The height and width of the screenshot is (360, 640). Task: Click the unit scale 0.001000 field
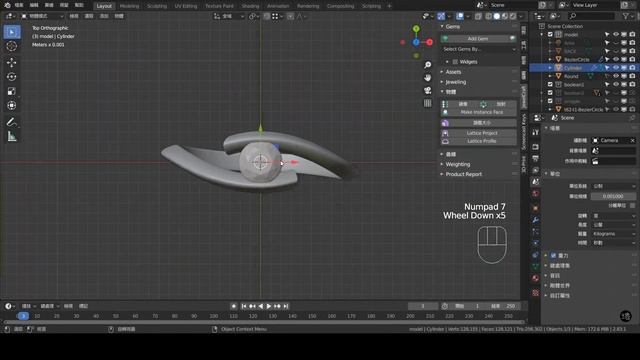pyautogui.click(x=613, y=196)
